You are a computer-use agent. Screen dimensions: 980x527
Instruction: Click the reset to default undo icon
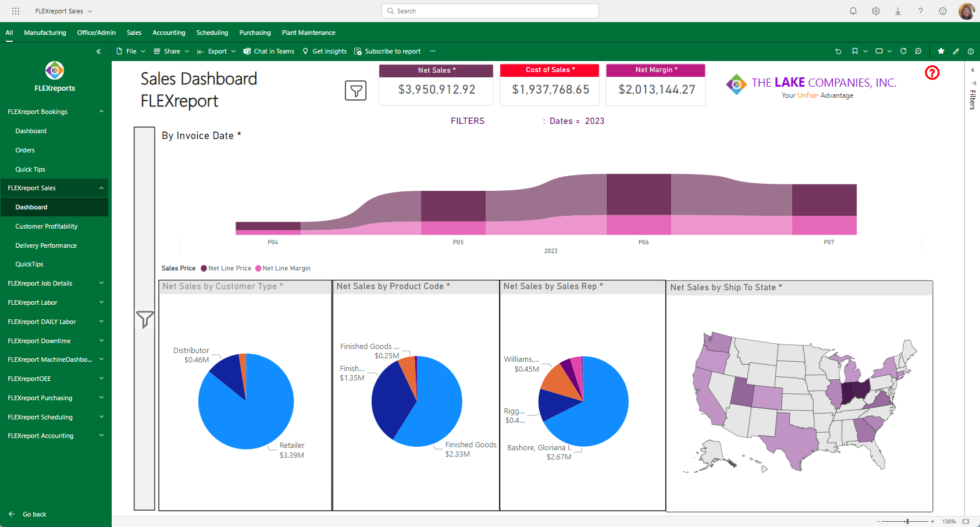tap(838, 51)
